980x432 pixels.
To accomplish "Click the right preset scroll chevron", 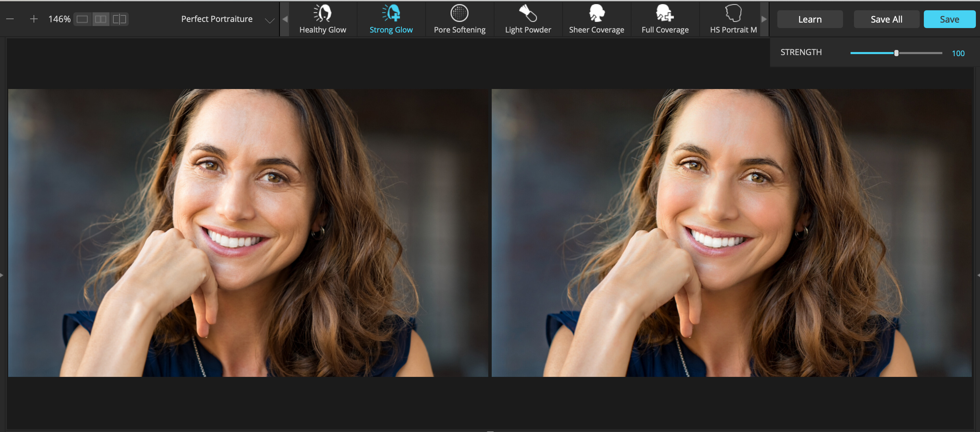I will (x=765, y=18).
